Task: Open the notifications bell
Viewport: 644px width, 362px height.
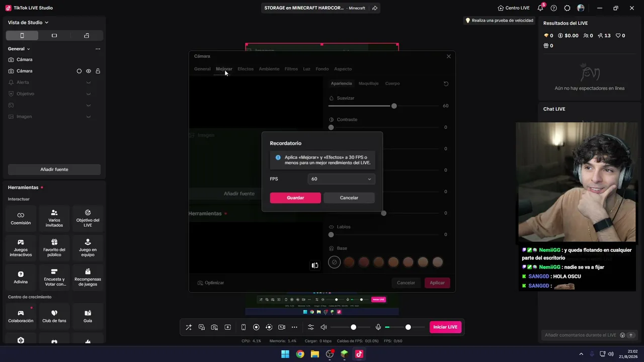Action: pyautogui.click(x=540, y=8)
